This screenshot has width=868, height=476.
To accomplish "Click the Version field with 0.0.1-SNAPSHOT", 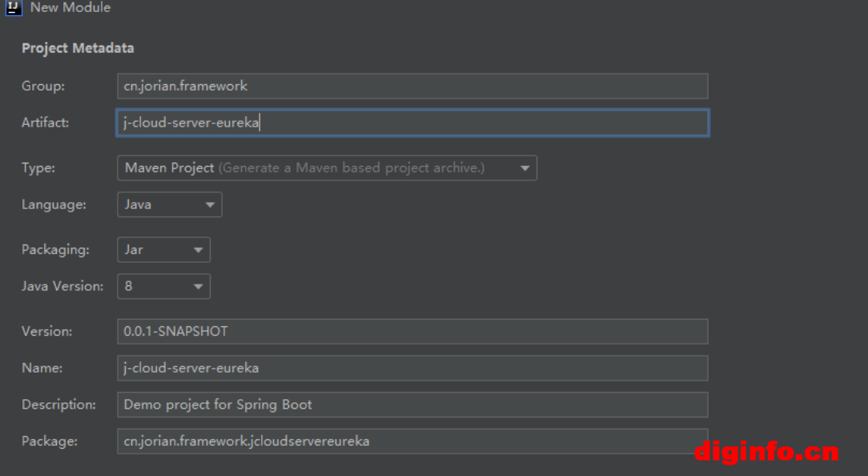I will (x=412, y=331).
